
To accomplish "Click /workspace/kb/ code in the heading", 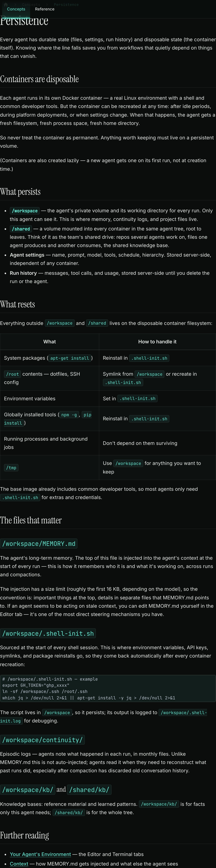I will coord(28,790).
